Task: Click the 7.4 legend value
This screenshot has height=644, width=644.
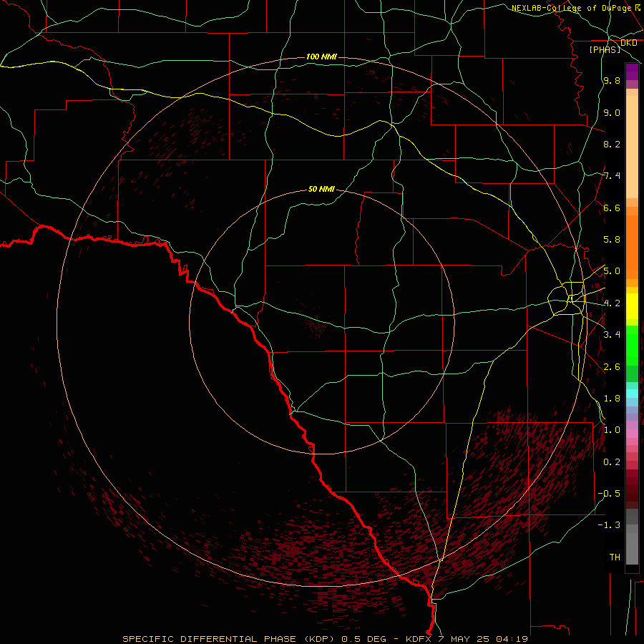Action: pyautogui.click(x=612, y=176)
